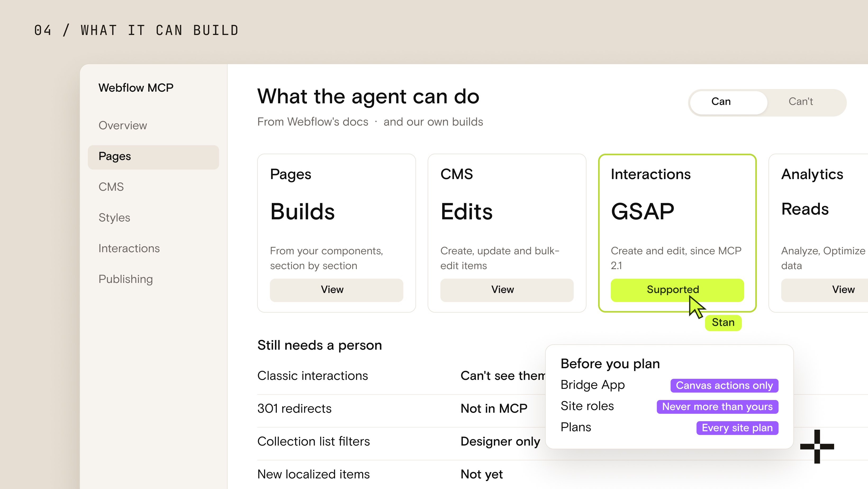Screen dimensions: 868x489
Task: Click the Interactions card title
Action: coord(651,174)
